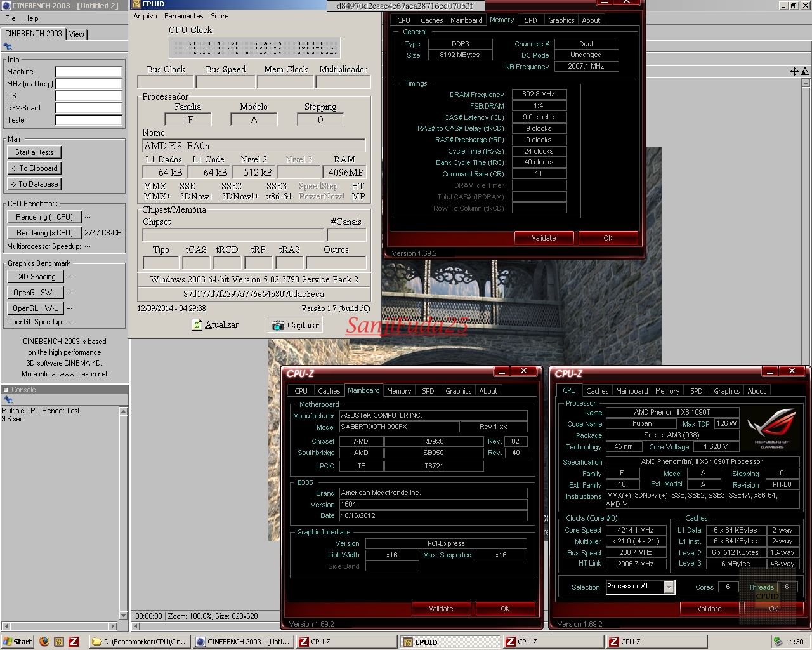
Task: Click the move arrows icon in CINEBENCH viewport
Action: click(x=794, y=71)
